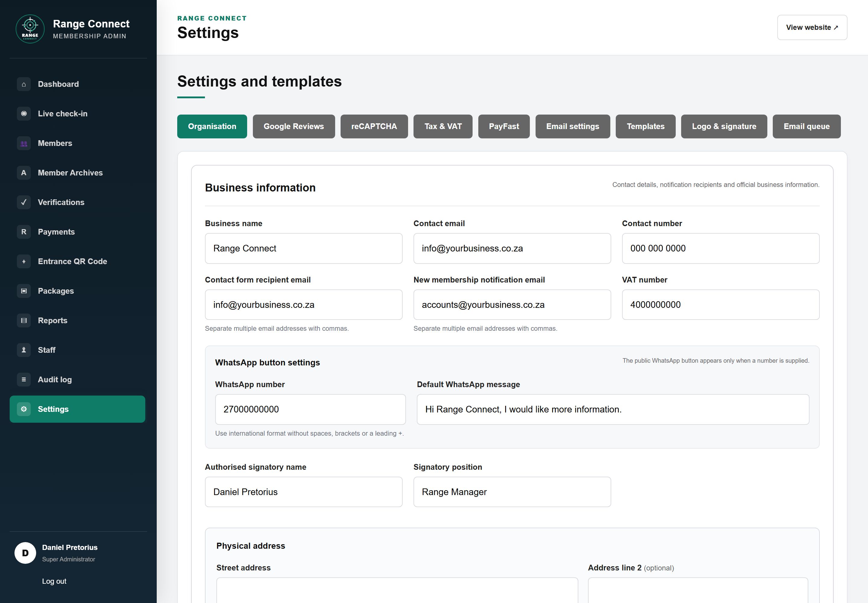Click the Signatory position field
Screen dimensions: 868x603
point(512,492)
